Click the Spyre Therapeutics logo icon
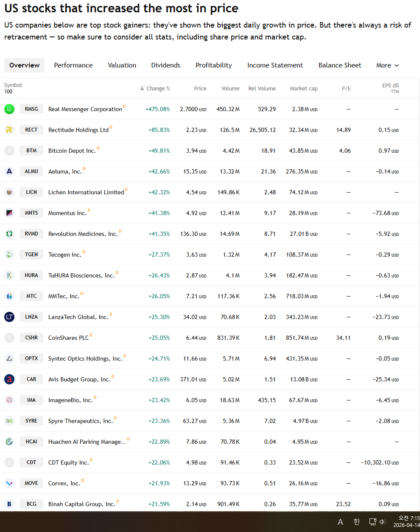This screenshot has width=420, height=532. pyautogui.click(x=9, y=421)
